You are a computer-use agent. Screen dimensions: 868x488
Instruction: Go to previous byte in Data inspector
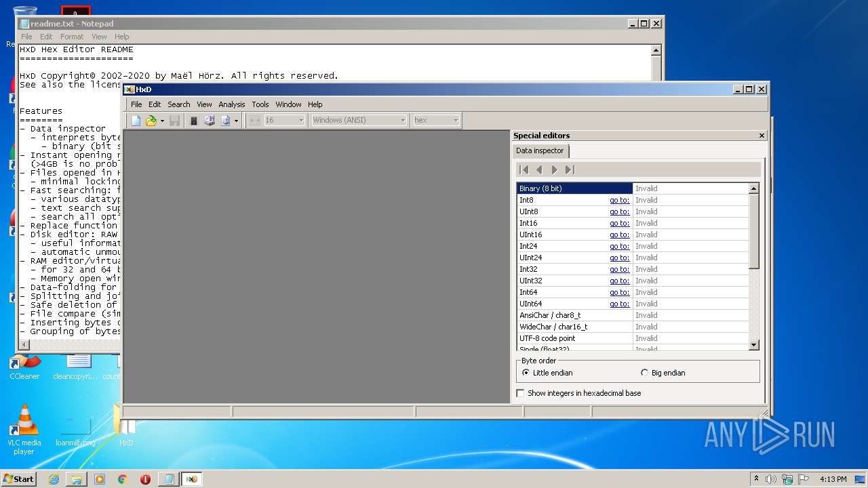(x=539, y=170)
